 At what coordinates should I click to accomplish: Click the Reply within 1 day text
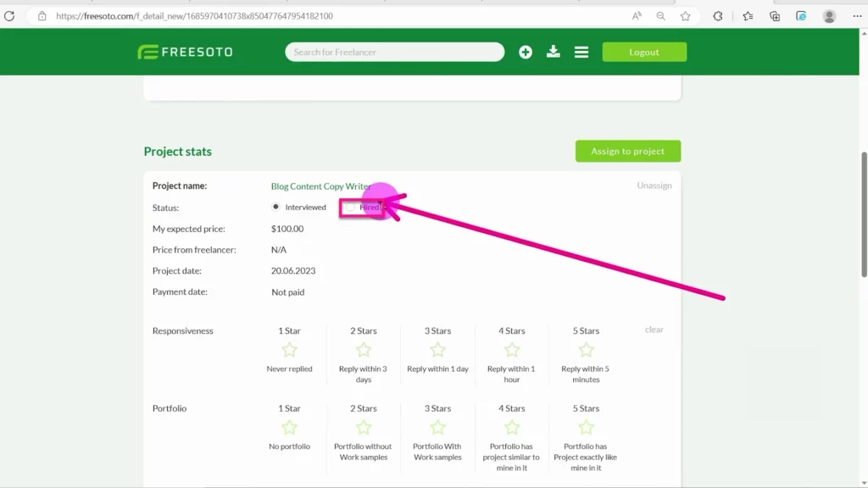[x=437, y=369]
